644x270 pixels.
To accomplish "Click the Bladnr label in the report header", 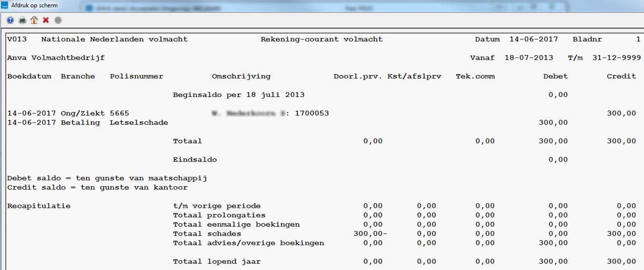I will coord(587,39).
